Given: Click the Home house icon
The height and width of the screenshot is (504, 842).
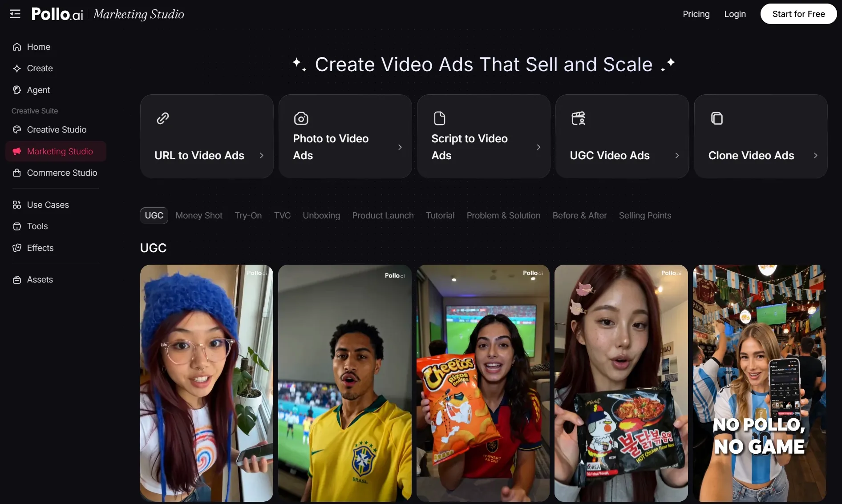Looking at the screenshot, I should click(x=17, y=47).
